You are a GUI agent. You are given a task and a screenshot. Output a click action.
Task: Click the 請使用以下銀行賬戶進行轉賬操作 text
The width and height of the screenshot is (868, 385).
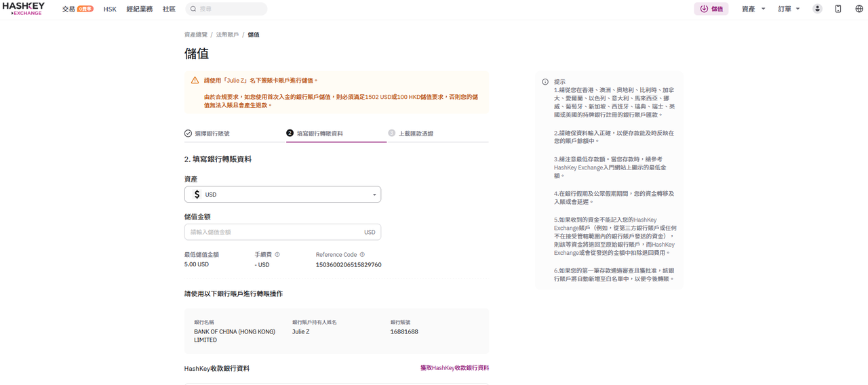(x=233, y=293)
